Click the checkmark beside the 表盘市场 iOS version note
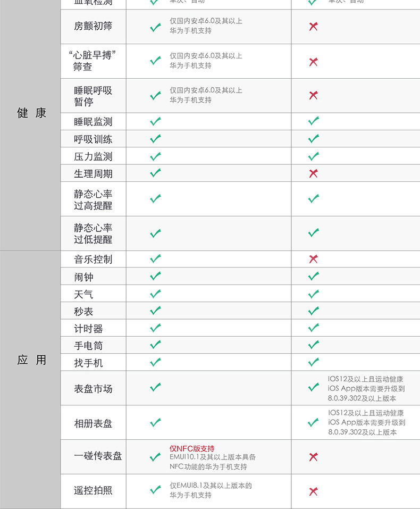Image resolution: width=420 pixels, height=509 pixels. pos(313,388)
